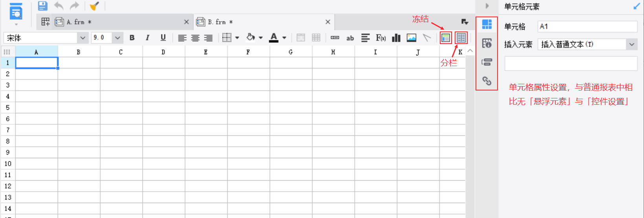This screenshot has width=644, height=218.
Task: Redo the last undone action
Action: click(x=74, y=6)
